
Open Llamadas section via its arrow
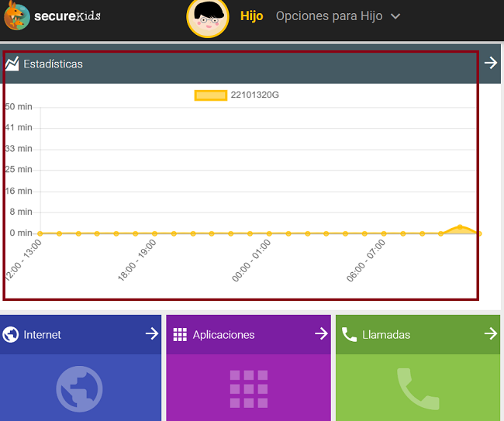point(490,333)
